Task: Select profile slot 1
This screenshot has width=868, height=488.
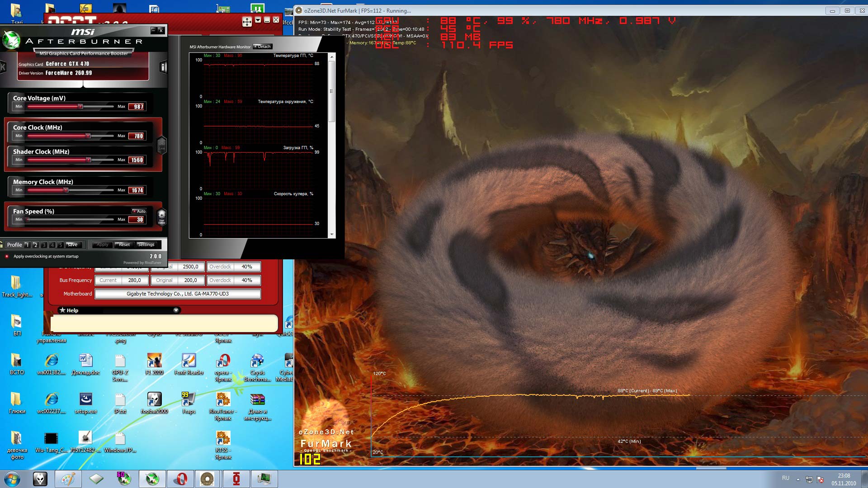Action: [27, 245]
